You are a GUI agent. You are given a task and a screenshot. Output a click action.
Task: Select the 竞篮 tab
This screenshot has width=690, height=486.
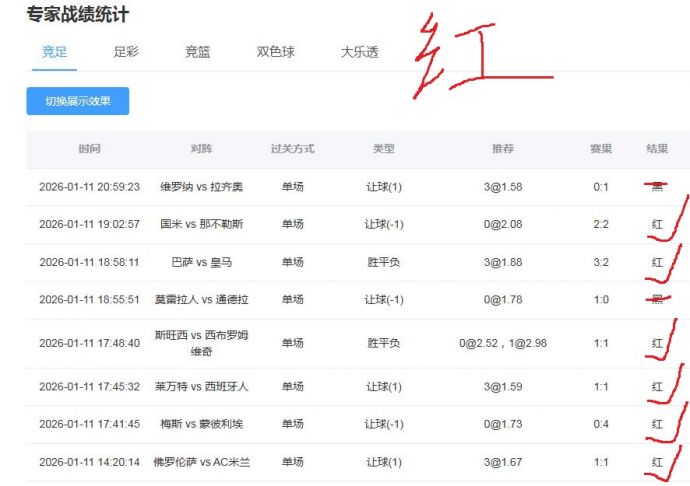point(197,52)
